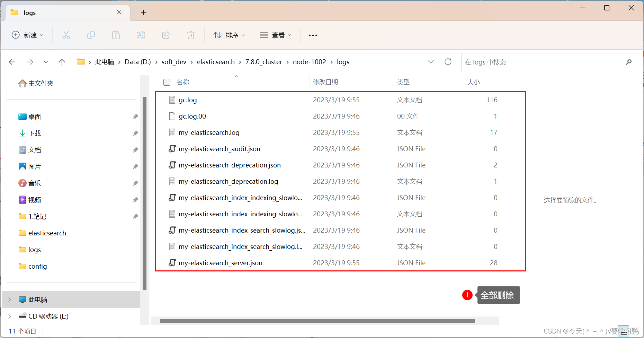Select the Copy icon in the toolbar
Screen dimensions: 644x338
91,35
